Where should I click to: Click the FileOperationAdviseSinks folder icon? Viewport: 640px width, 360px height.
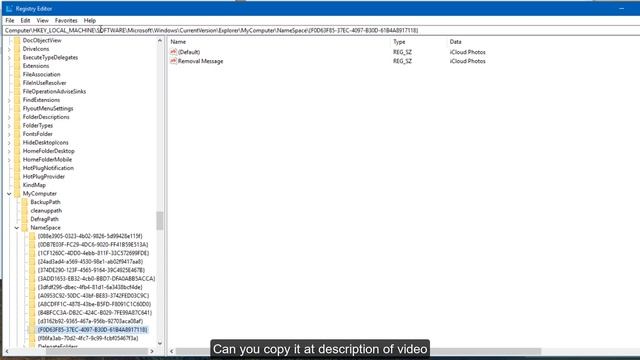pyautogui.click(x=17, y=91)
